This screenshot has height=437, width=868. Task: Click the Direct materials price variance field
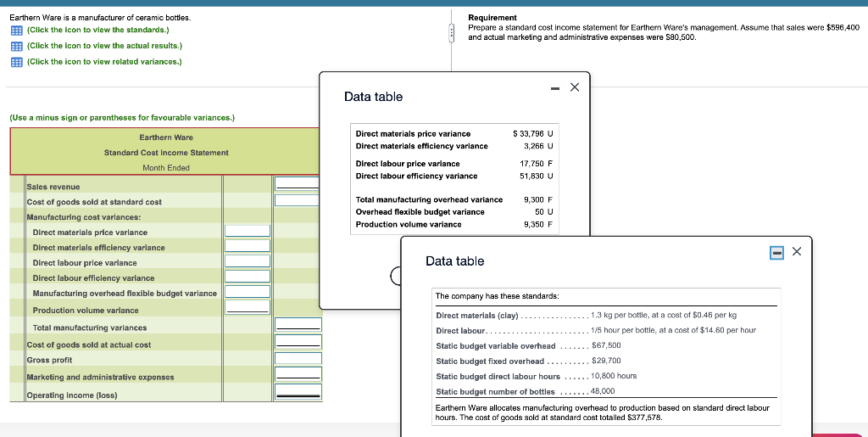click(x=247, y=231)
